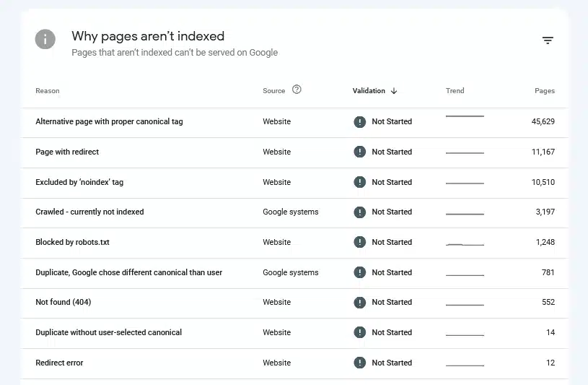Click Not Started text in Redirect error row
Screen dimensions: 588x385
pyautogui.click(x=392, y=363)
